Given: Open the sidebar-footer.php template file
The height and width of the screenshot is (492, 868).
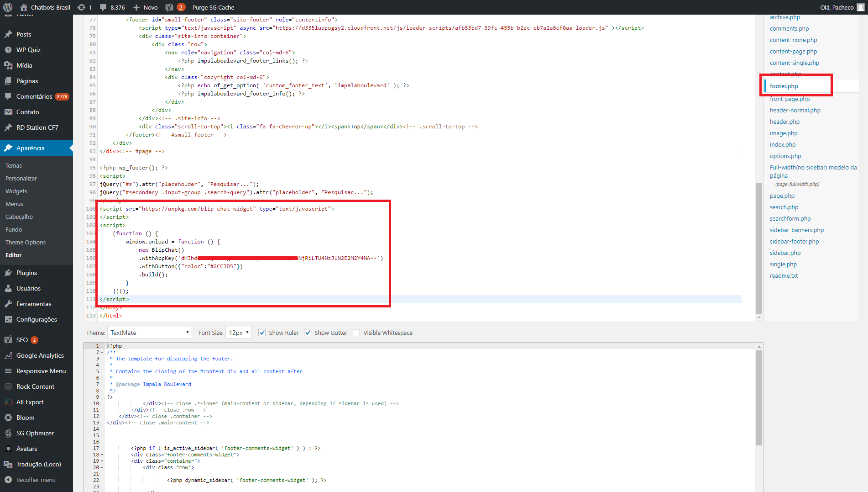Looking at the screenshot, I should click(x=794, y=241).
